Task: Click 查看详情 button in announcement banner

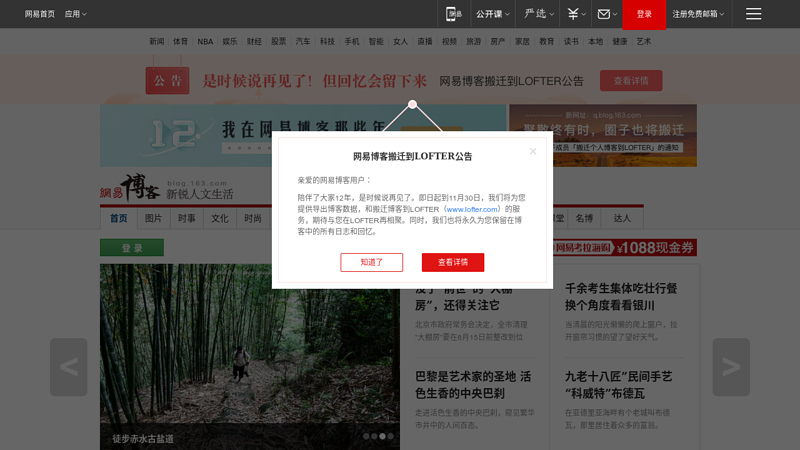Action: click(x=631, y=81)
